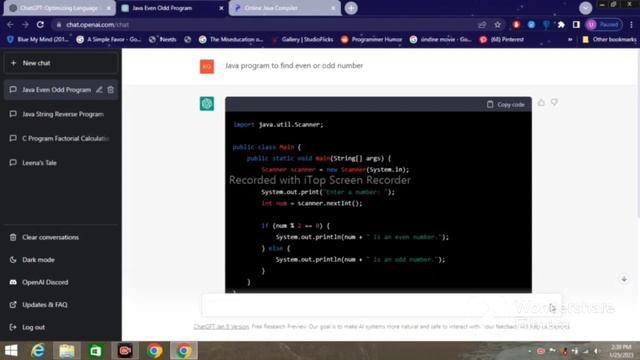Toggle Dark mode
The image size is (640, 360).
click(60, 260)
